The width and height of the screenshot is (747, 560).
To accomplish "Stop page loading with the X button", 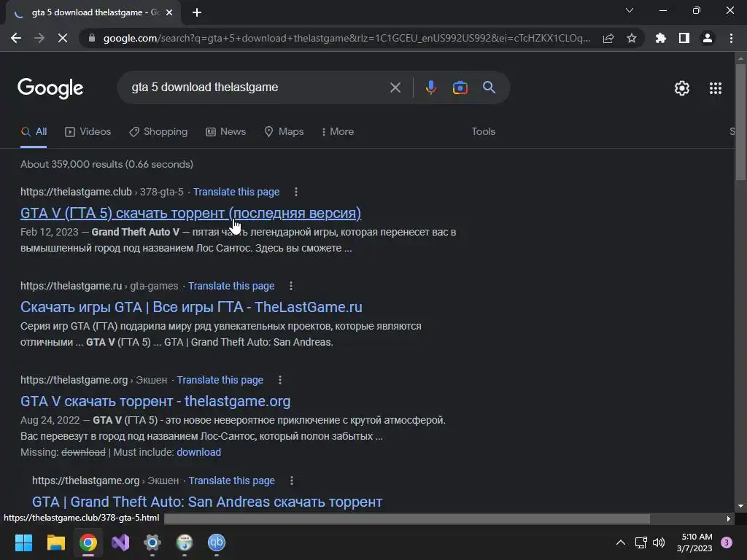I will (x=63, y=38).
